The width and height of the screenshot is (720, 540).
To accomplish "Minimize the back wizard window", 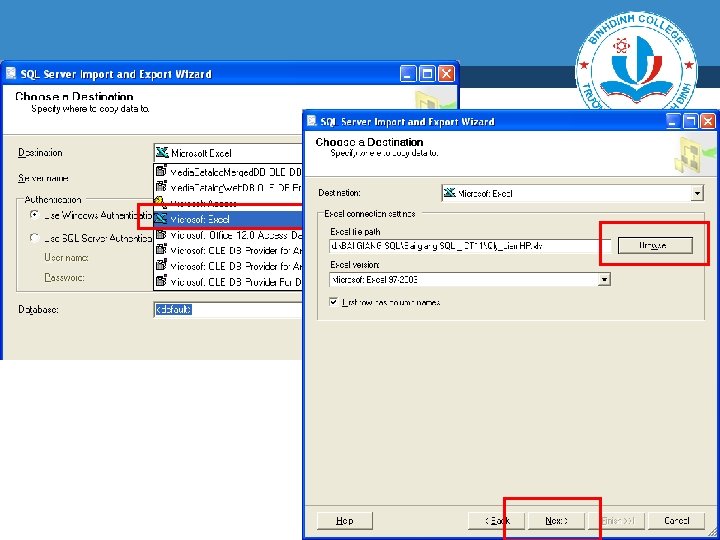I will tap(408, 74).
